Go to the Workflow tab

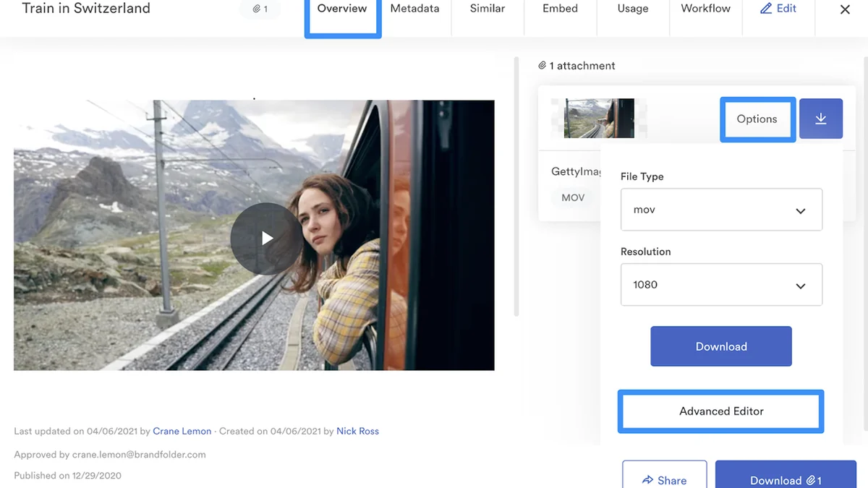pyautogui.click(x=706, y=9)
